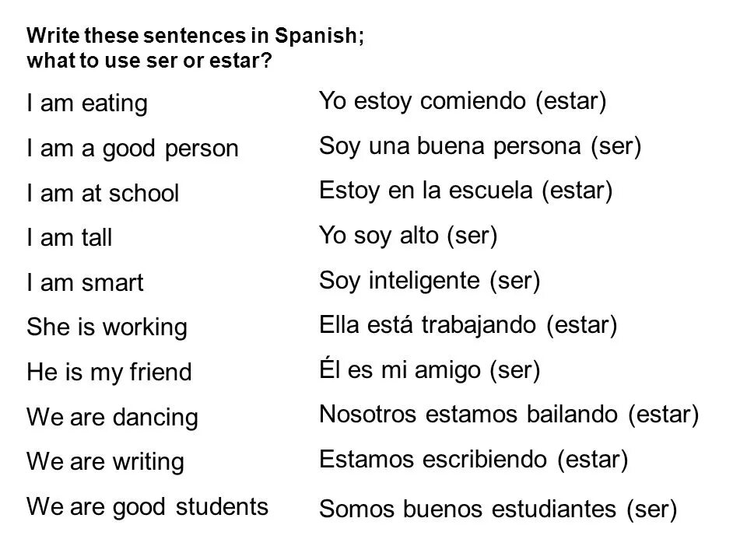Click the answer 'Yo estoy comiendo (estar)'

462,101
